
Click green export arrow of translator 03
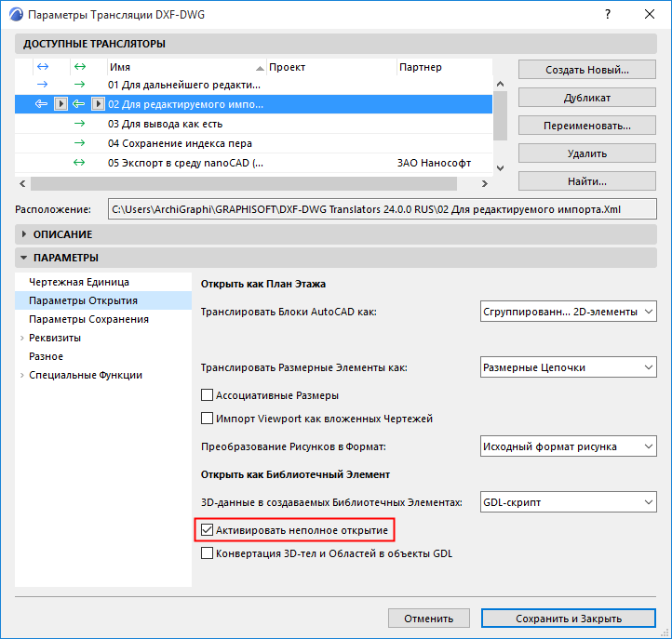pyautogui.click(x=79, y=124)
